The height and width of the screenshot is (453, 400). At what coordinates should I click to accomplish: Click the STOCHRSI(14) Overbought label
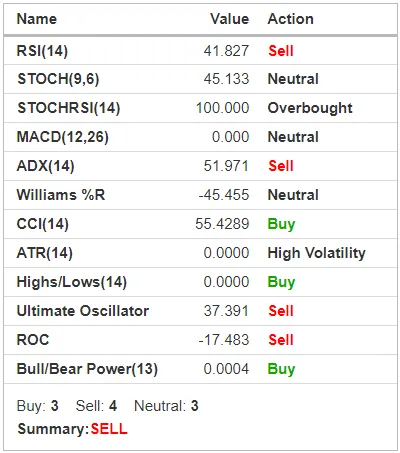[310, 108]
